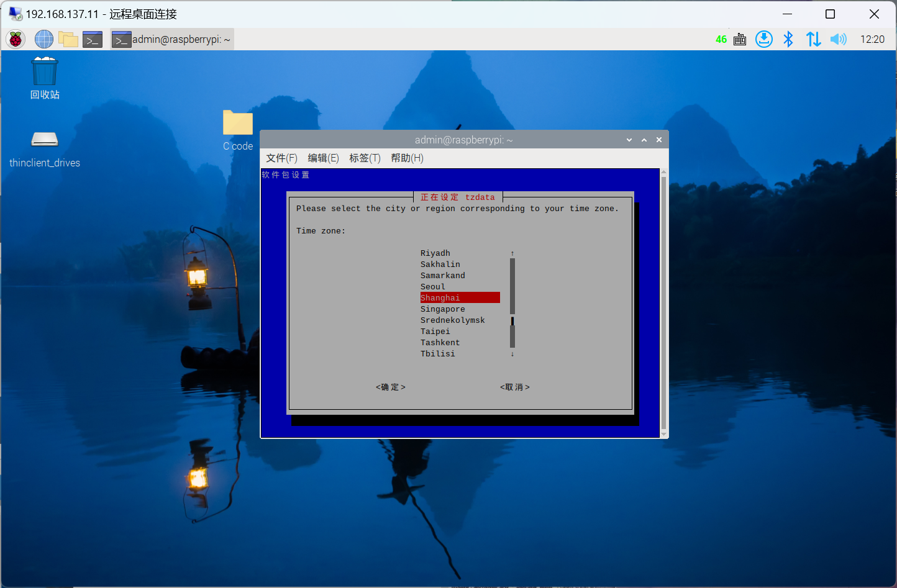Maximize the terminal window with up chevron
The image size is (897, 588).
(644, 140)
